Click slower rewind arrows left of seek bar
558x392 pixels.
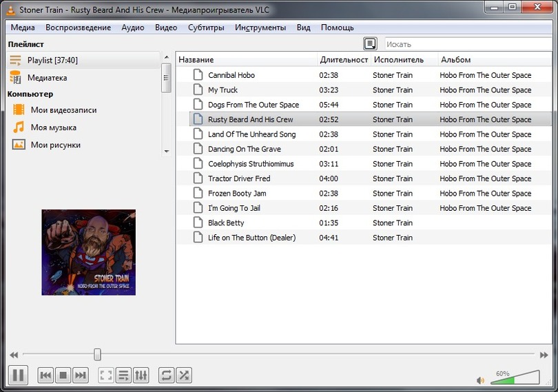coord(14,355)
